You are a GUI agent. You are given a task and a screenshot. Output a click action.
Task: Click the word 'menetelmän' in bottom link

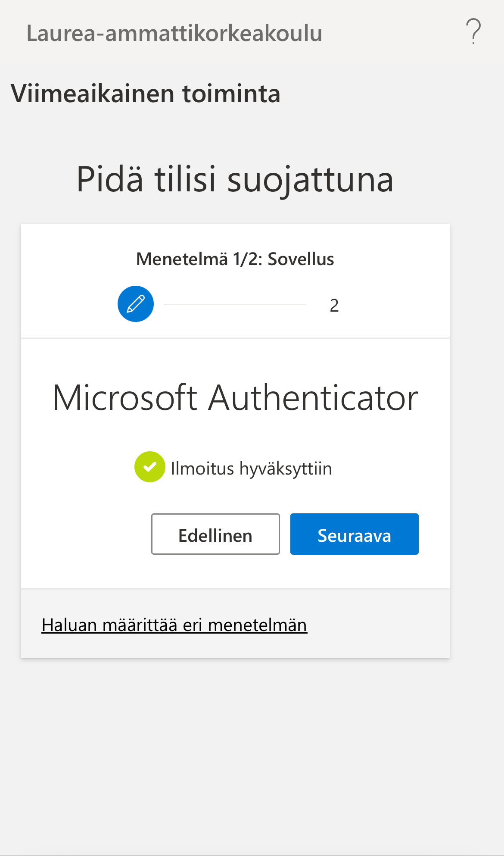point(258,625)
